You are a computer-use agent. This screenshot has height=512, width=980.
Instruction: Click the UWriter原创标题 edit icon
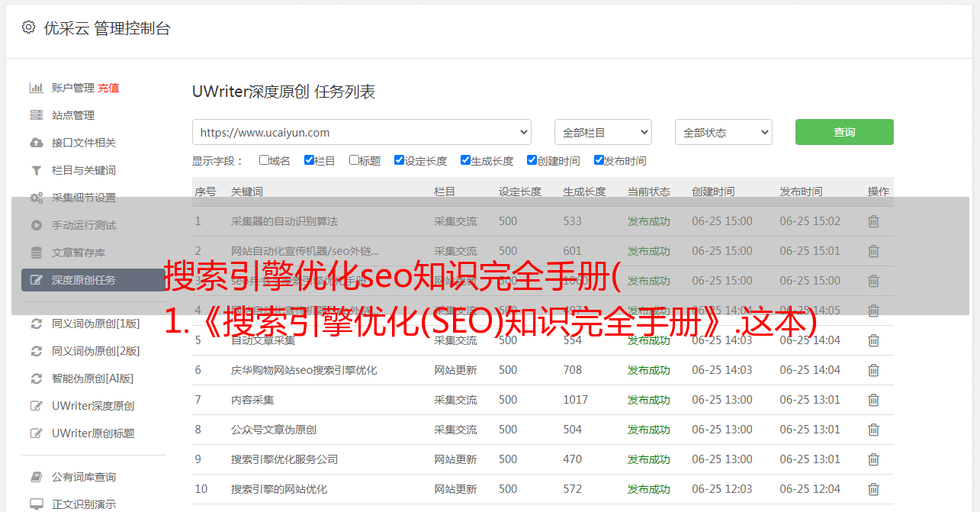(36, 433)
